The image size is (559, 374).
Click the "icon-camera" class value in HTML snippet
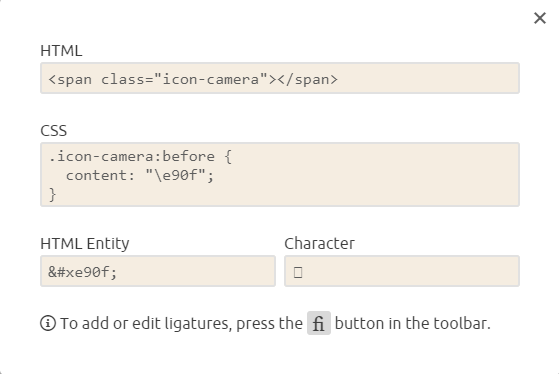[211, 79]
